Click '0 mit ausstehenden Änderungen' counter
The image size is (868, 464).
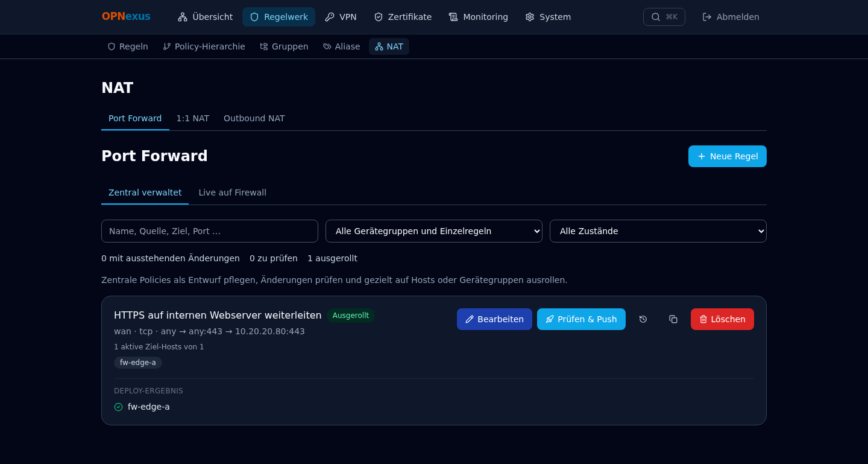[171, 258]
